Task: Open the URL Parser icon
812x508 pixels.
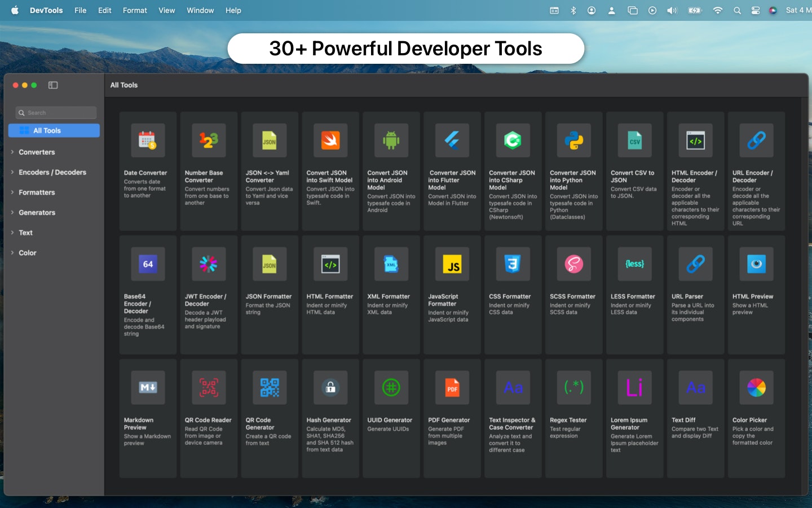Action: 696,264
